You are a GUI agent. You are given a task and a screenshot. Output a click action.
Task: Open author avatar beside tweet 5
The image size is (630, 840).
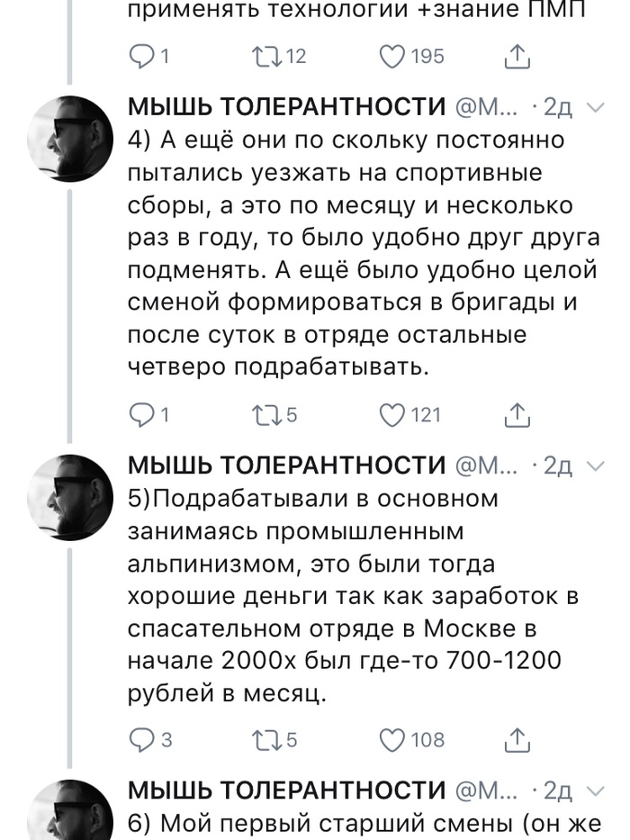tap(72, 495)
